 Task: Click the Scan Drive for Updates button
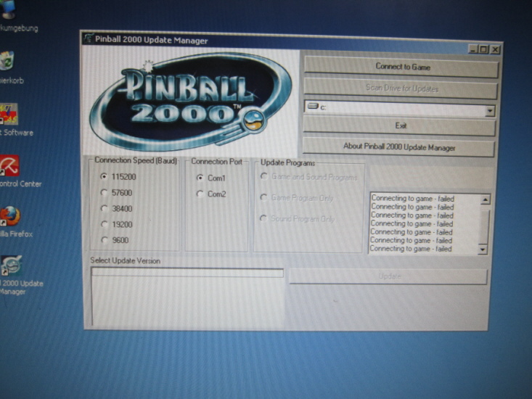(x=401, y=89)
